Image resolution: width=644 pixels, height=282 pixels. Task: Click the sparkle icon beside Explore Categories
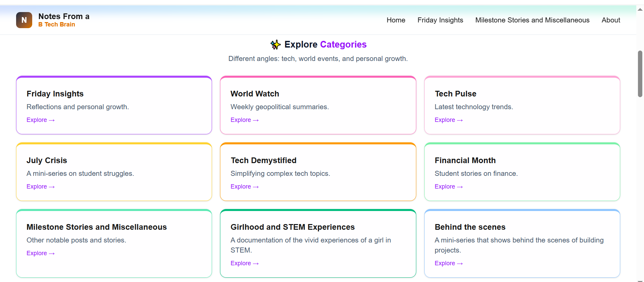pyautogui.click(x=275, y=45)
